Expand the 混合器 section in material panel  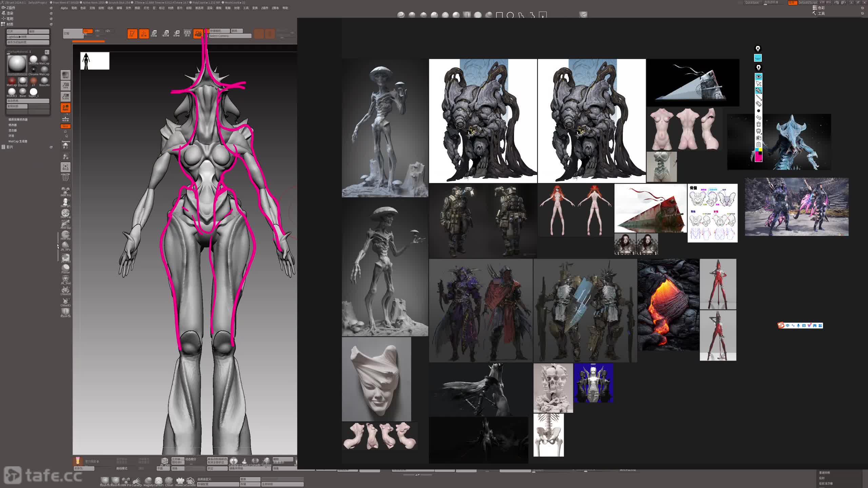point(13,130)
